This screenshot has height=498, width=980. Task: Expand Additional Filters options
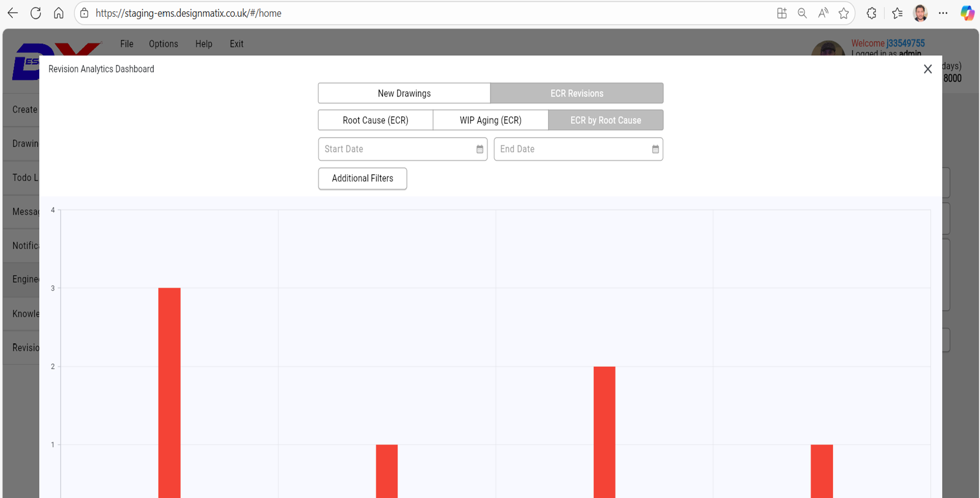pyautogui.click(x=362, y=178)
